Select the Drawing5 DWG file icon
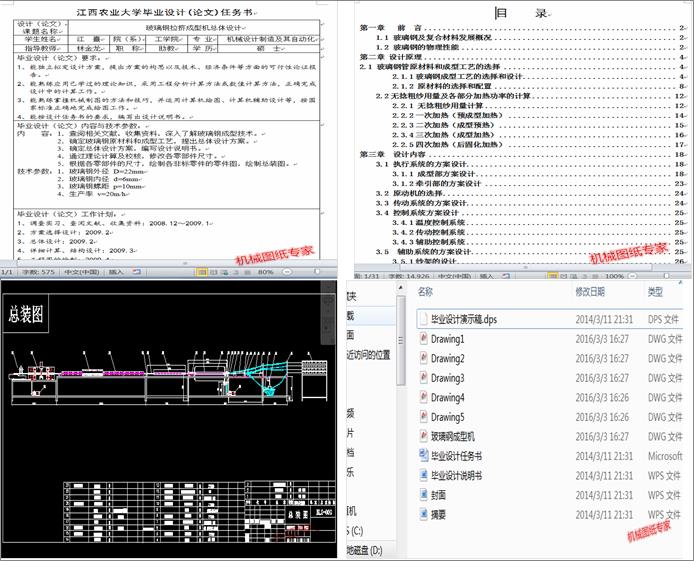 click(424, 417)
